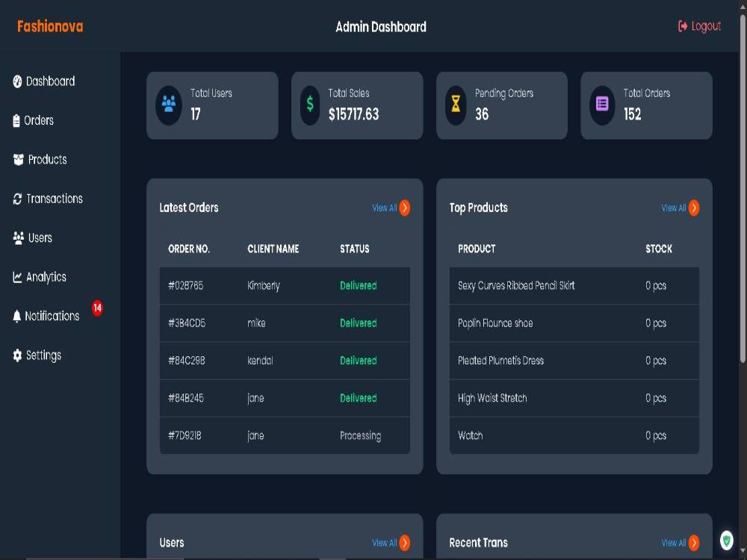747x560 pixels.
Task: Click Delivered status for order #028765
Action: coord(359,286)
